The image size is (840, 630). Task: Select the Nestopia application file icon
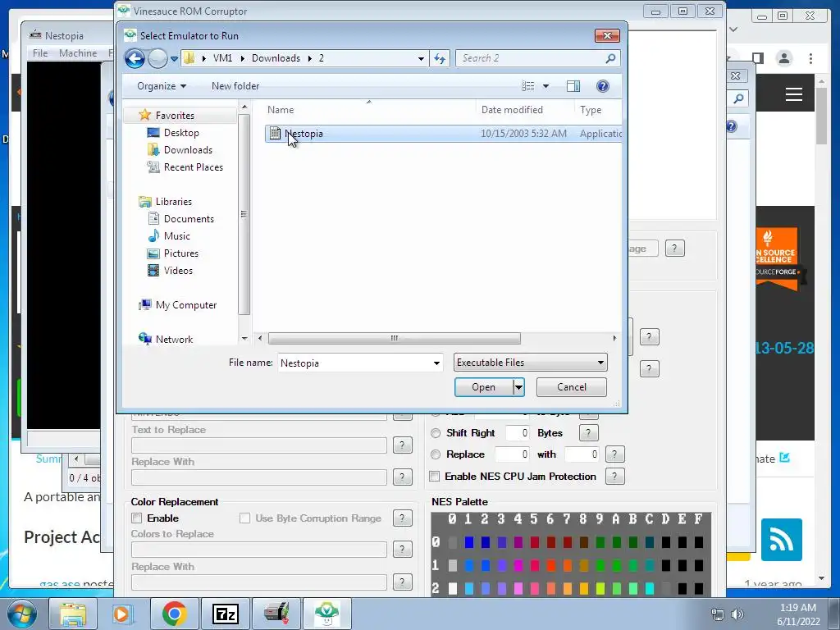[276, 134]
